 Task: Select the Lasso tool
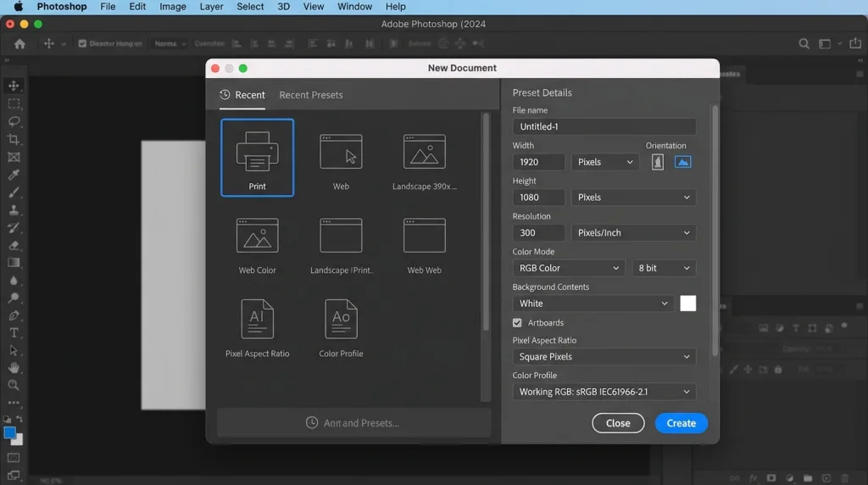coord(14,121)
